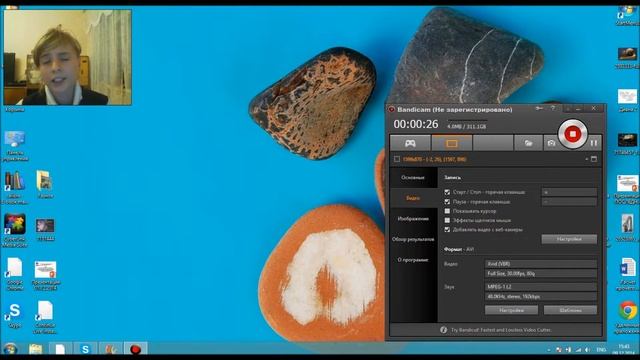Click the 48.0KHz stereo audio setting

pyautogui.click(x=541, y=297)
